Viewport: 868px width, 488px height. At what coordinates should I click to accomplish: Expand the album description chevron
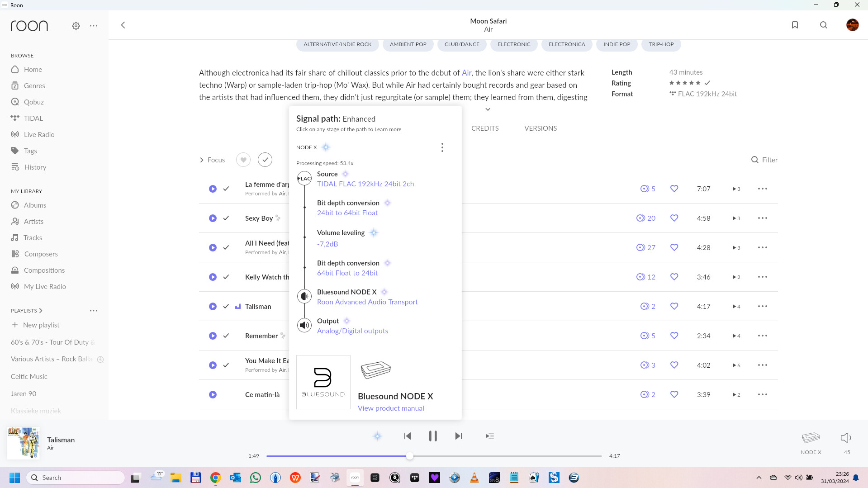(488, 109)
